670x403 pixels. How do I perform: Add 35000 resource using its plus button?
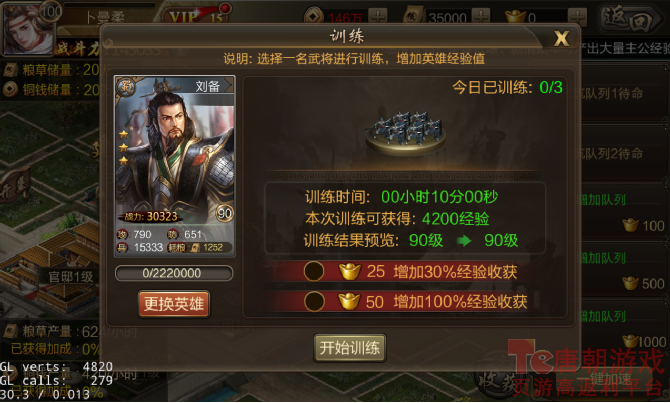point(481,17)
